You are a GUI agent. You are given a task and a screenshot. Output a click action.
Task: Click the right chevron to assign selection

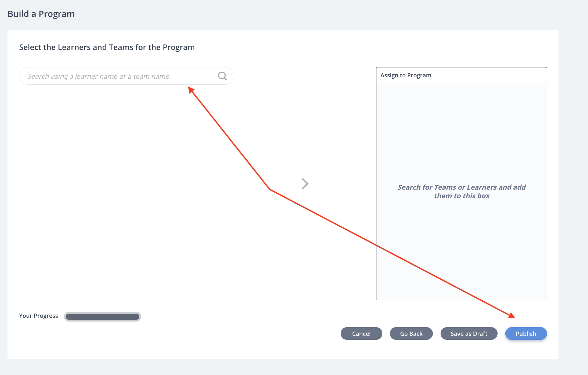pyautogui.click(x=305, y=184)
